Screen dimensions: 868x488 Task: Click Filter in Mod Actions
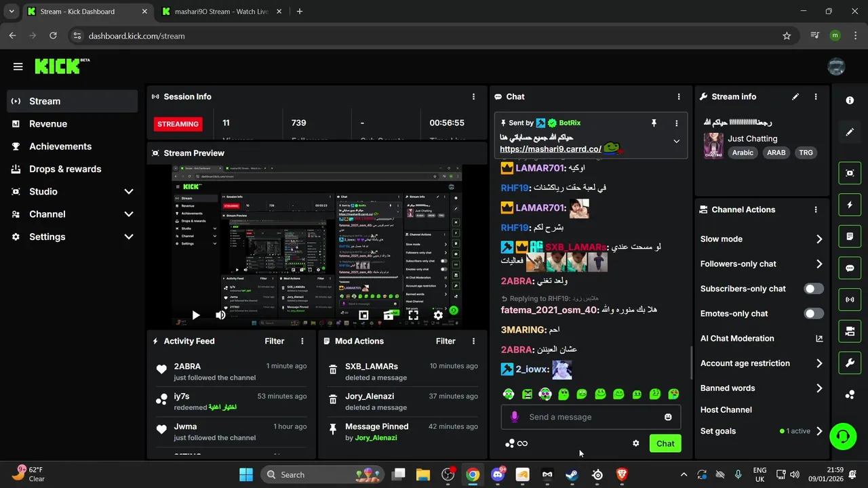click(x=446, y=341)
